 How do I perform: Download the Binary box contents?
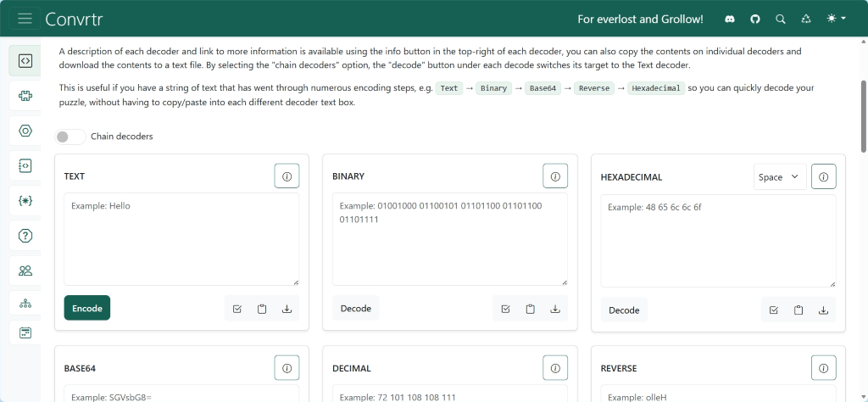pyautogui.click(x=555, y=309)
